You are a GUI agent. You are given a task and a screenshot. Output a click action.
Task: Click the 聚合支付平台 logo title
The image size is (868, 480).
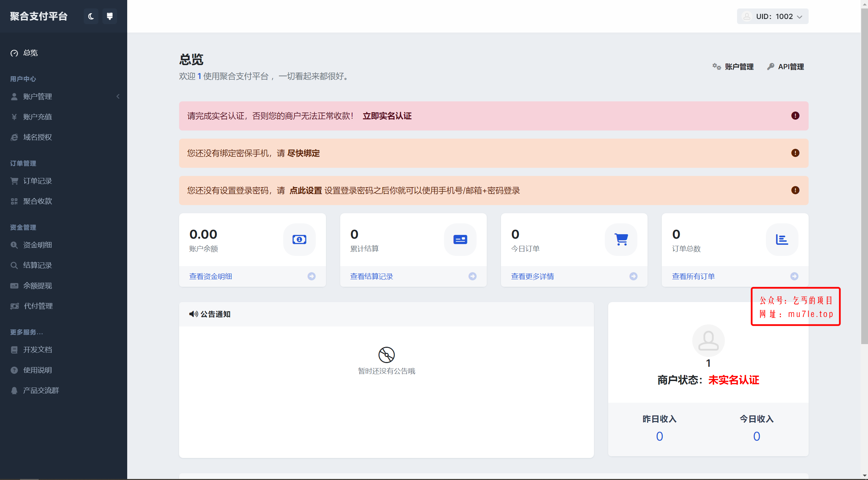[39, 16]
